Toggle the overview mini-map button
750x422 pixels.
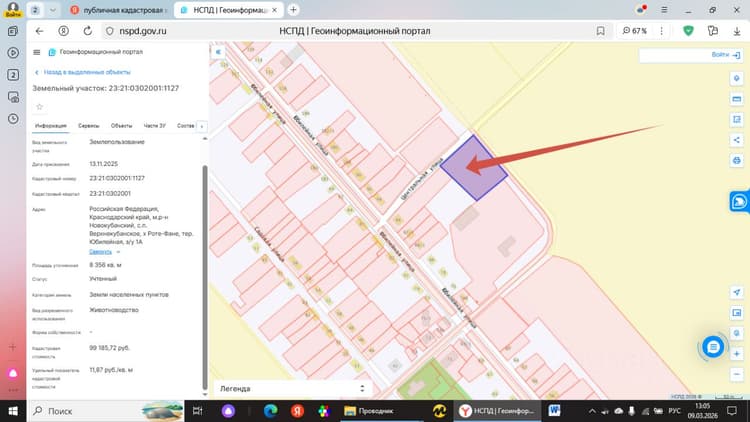(737, 313)
